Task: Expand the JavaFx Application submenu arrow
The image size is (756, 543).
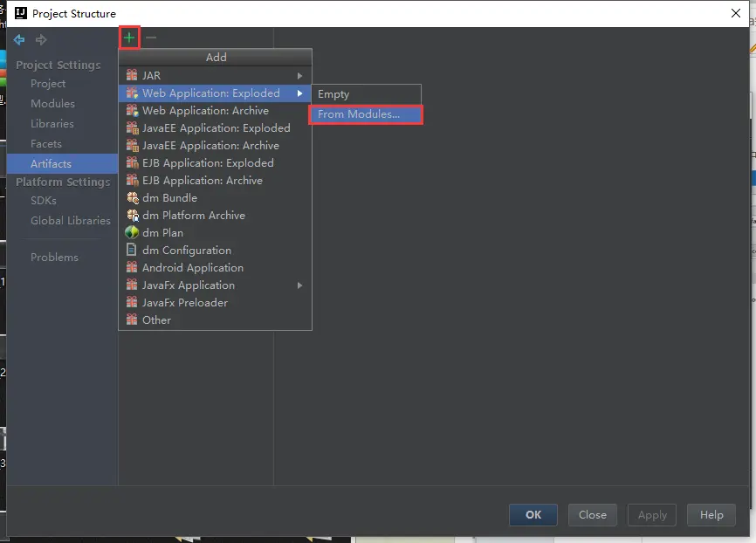Action: [x=300, y=285]
